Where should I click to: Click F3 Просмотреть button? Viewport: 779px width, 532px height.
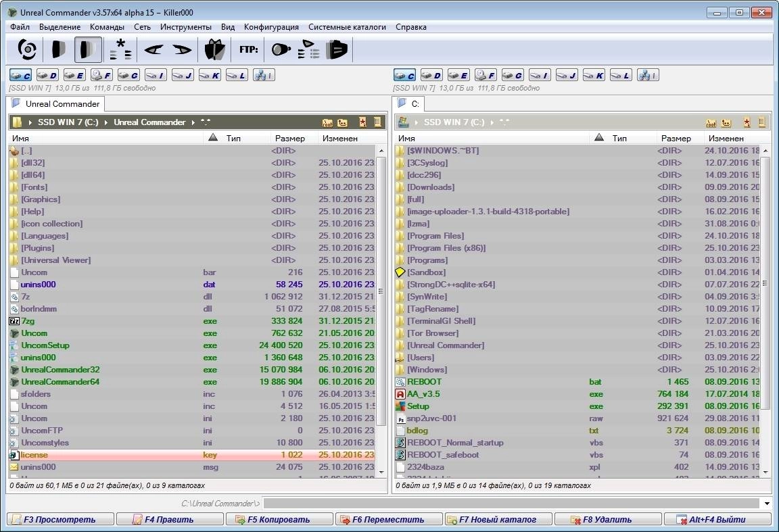(60, 520)
